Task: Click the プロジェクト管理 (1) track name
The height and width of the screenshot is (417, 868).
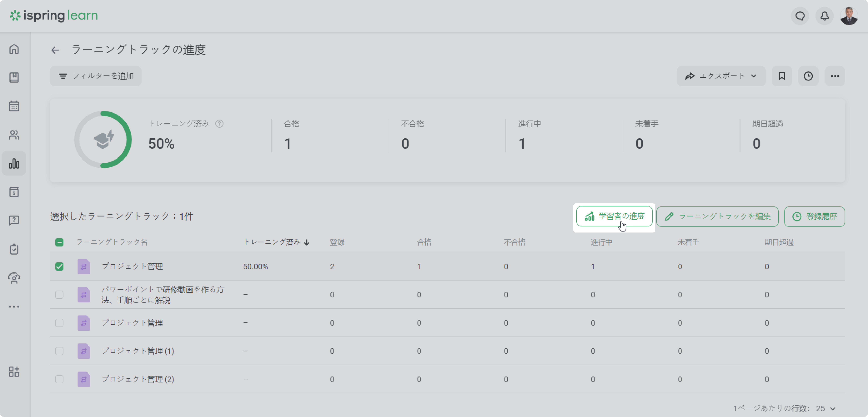Action: 138,351
